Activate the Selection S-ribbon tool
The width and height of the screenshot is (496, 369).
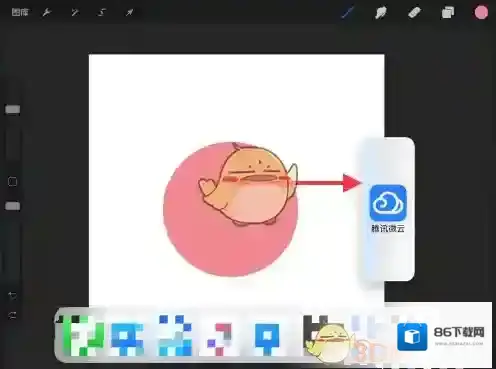click(x=102, y=13)
